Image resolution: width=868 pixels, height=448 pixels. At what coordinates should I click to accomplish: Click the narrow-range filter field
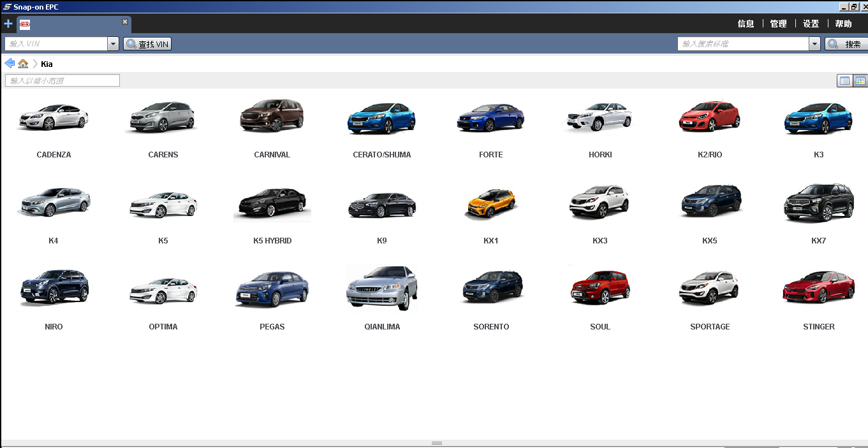pyautogui.click(x=63, y=80)
